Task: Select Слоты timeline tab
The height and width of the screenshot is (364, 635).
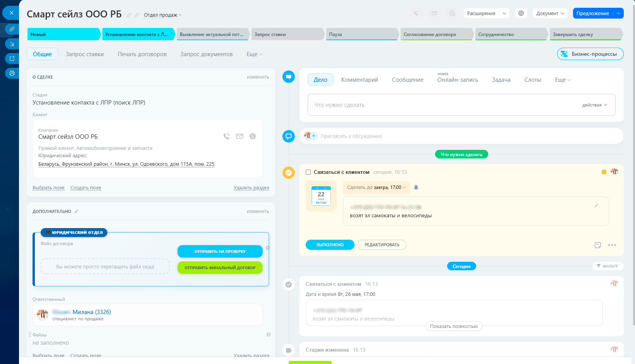Action: click(x=532, y=80)
